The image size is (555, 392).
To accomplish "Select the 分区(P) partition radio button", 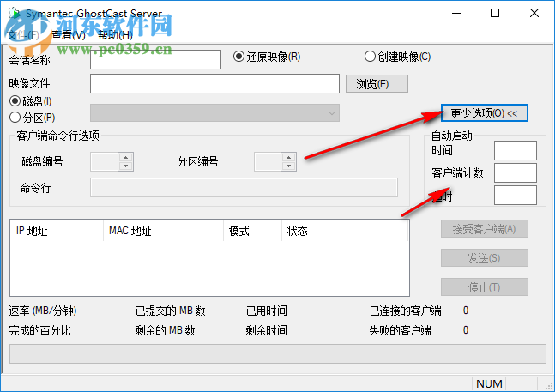I will click(x=33, y=118).
